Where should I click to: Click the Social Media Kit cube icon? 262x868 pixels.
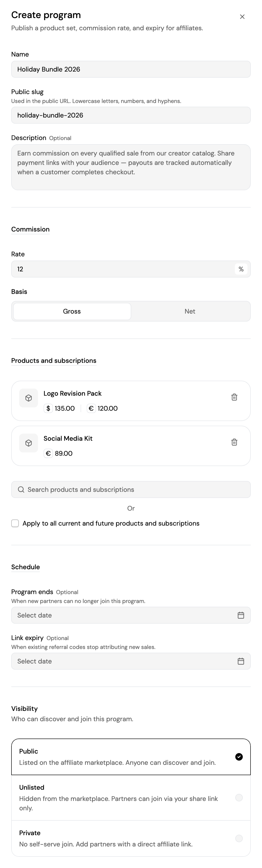pos(29,443)
